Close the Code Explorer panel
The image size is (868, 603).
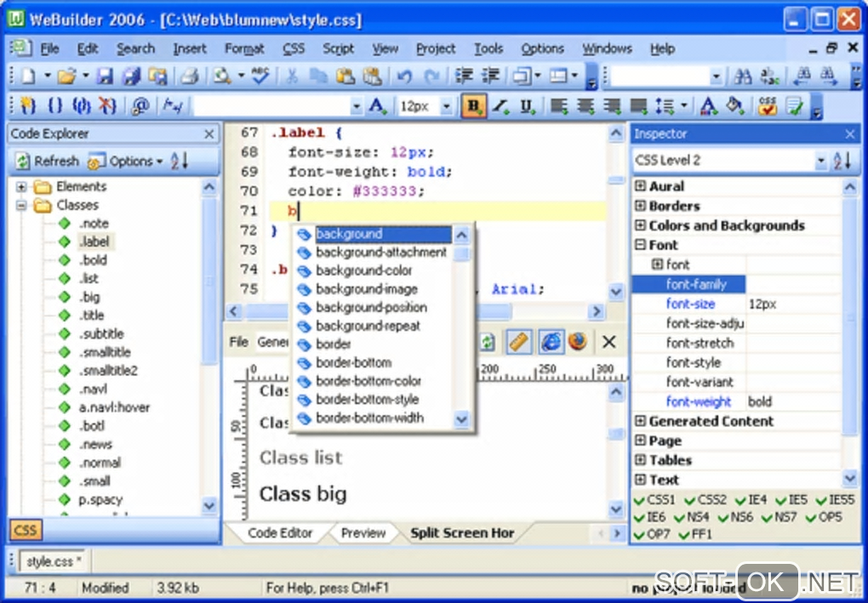tap(209, 134)
